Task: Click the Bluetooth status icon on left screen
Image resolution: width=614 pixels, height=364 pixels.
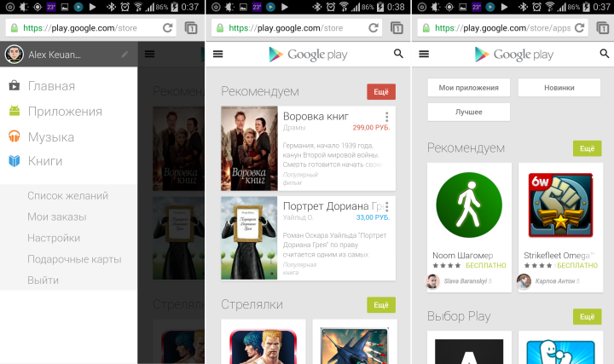Action: (111, 7)
